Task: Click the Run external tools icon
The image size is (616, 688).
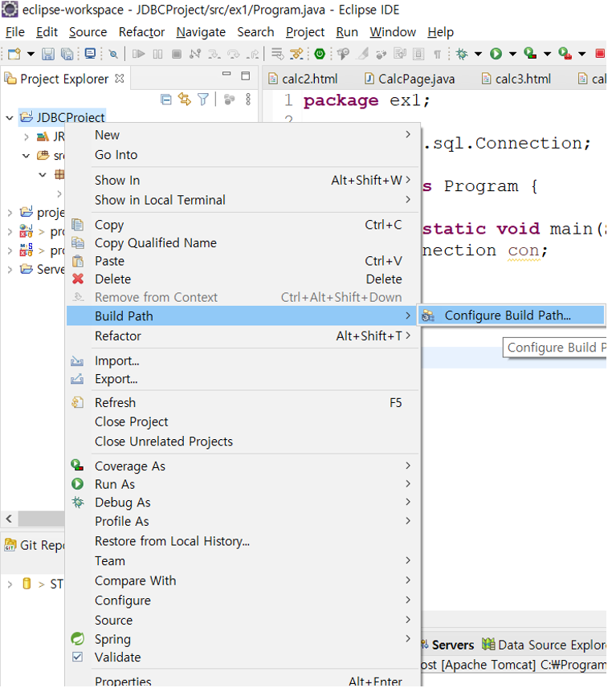Action: [x=565, y=54]
